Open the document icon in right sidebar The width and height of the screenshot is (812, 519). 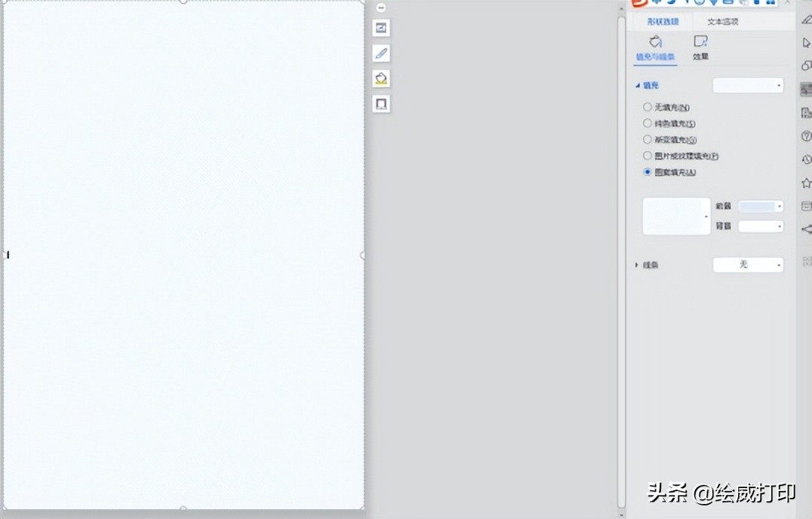(x=806, y=113)
